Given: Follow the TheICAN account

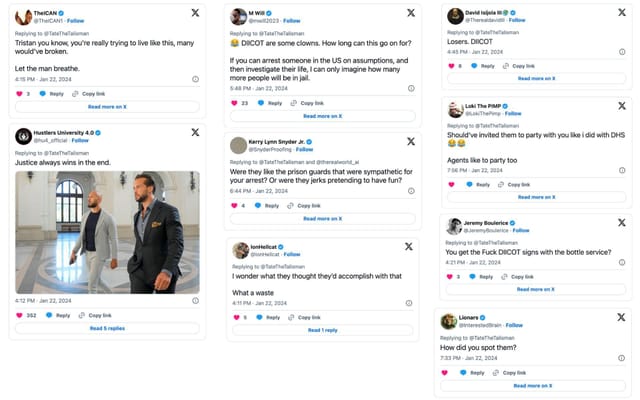Looking at the screenshot, I should [x=77, y=20].
